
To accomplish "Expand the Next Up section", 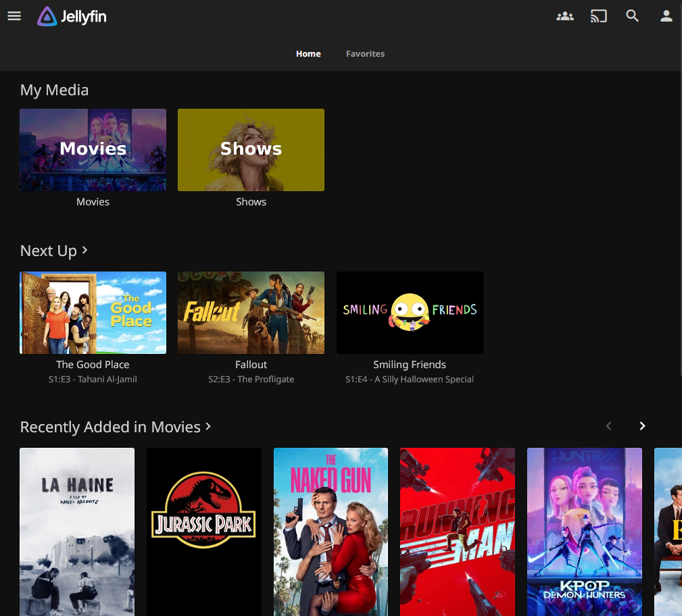I will tap(54, 251).
